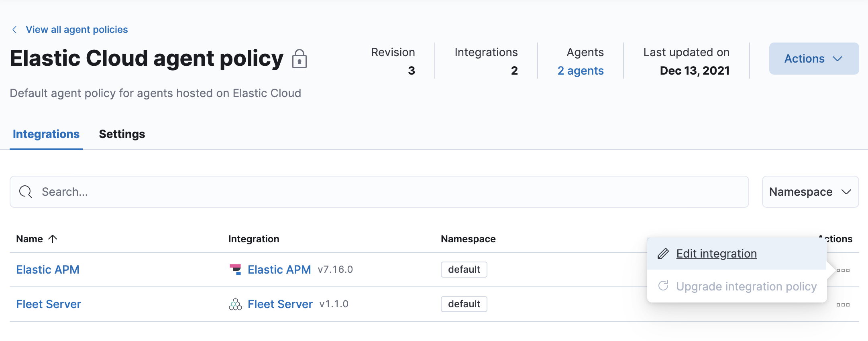
Task: Choose Edit integration from the menu
Action: pos(716,254)
